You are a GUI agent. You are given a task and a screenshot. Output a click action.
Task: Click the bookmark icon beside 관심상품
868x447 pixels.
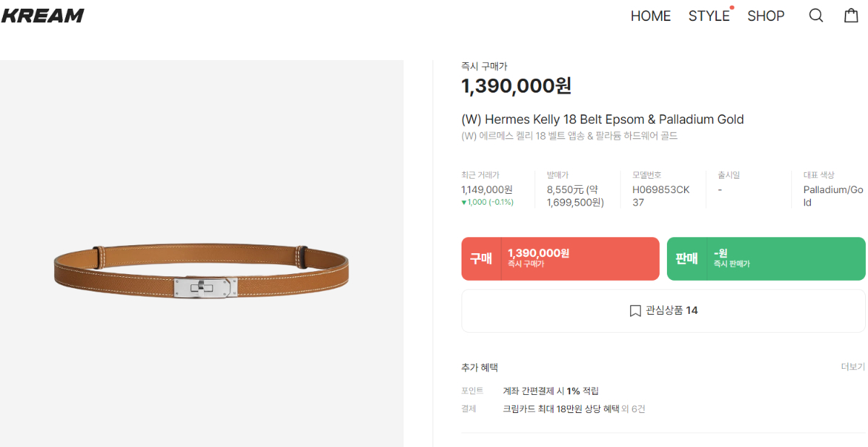635,311
